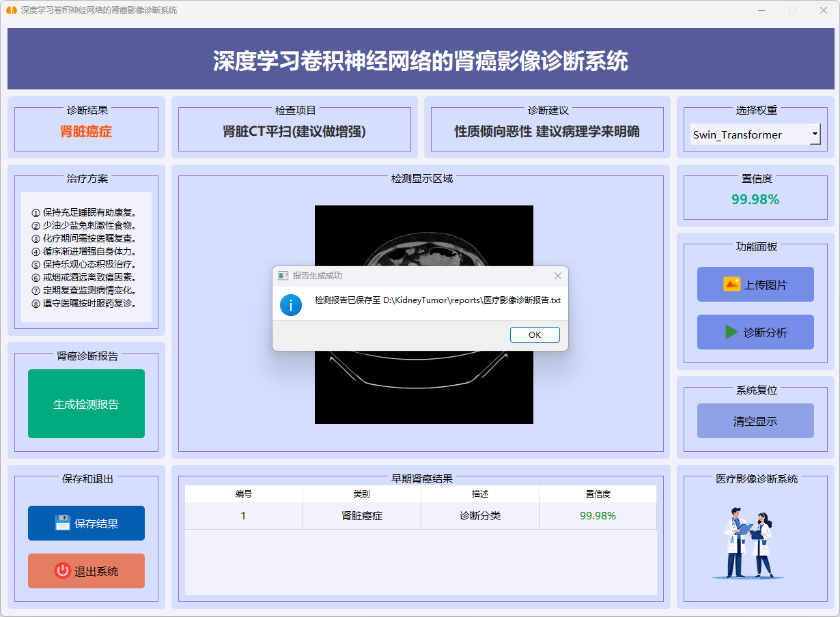
Task: Click the doctors illustration in 医疗影像诊断系统 panel
Action: 748,543
